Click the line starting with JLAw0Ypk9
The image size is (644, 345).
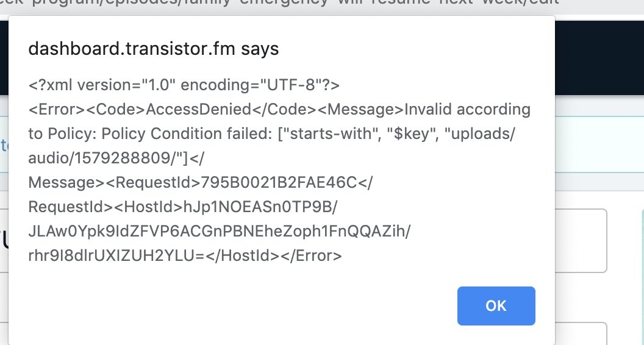pyautogui.click(x=220, y=231)
